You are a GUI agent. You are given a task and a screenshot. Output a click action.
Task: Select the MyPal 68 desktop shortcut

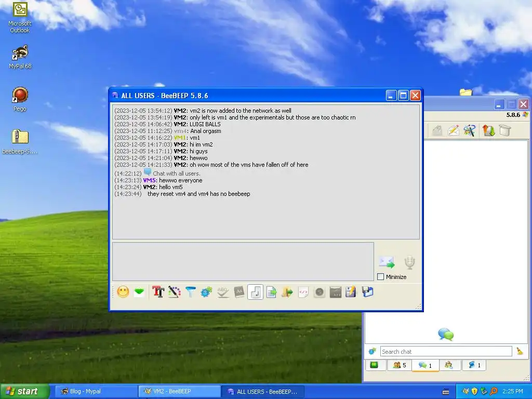pos(20,57)
